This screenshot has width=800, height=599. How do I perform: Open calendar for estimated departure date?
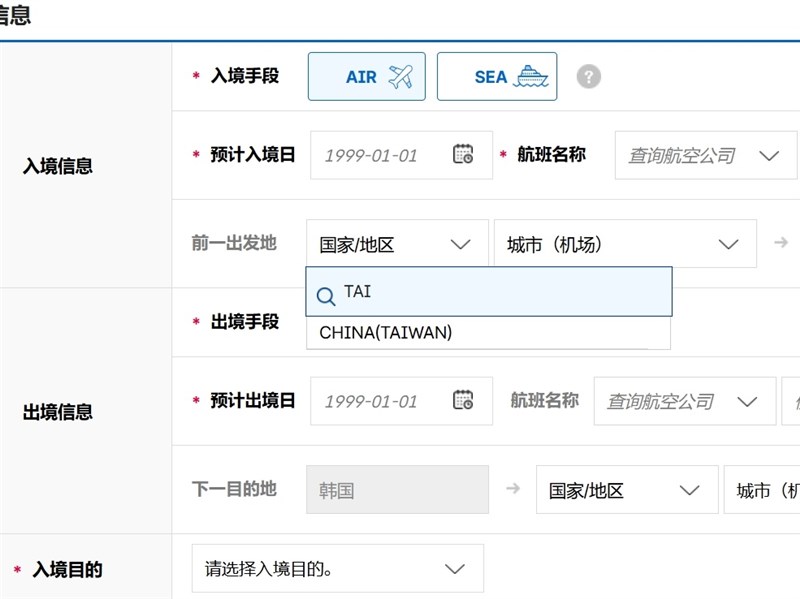[463, 401]
